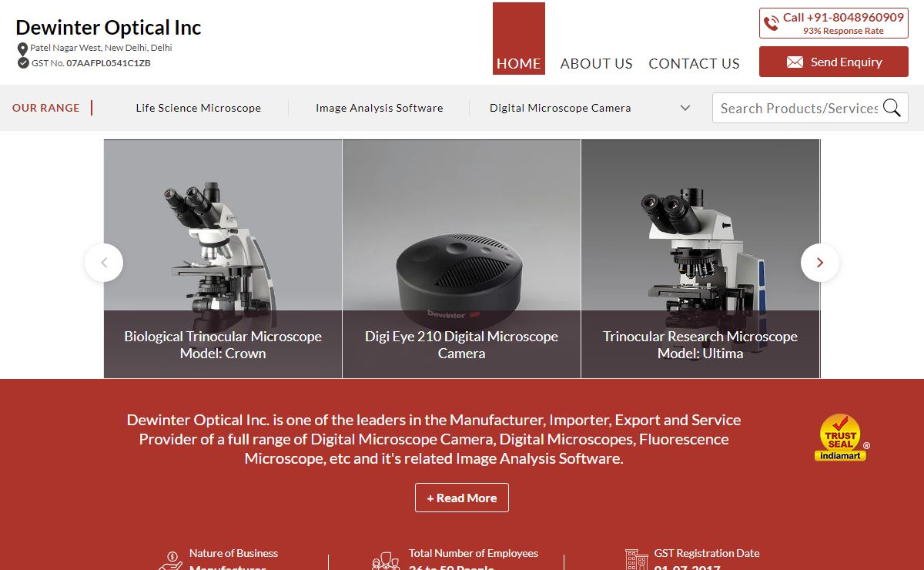Click the Total Number of Employees label
Image resolution: width=924 pixels, height=570 pixels.
(x=474, y=553)
